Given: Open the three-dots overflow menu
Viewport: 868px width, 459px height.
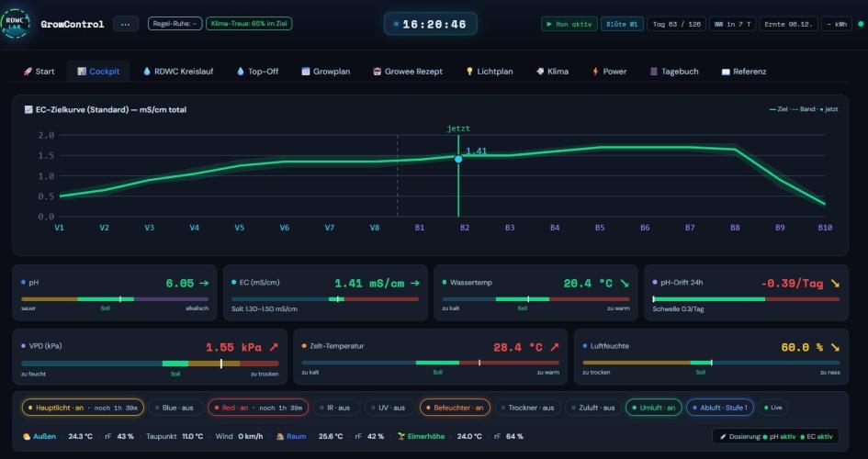Looking at the screenshot, I should (x=126, y=24).
